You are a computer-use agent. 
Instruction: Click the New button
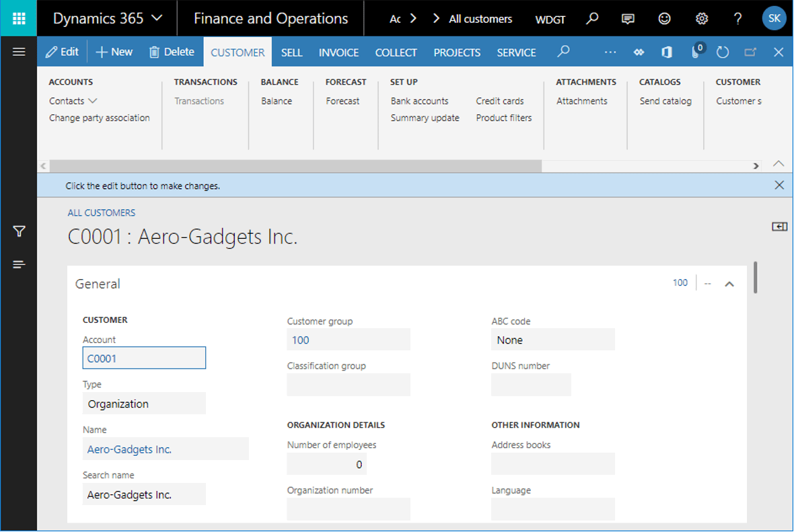click(x=114, y=52)
